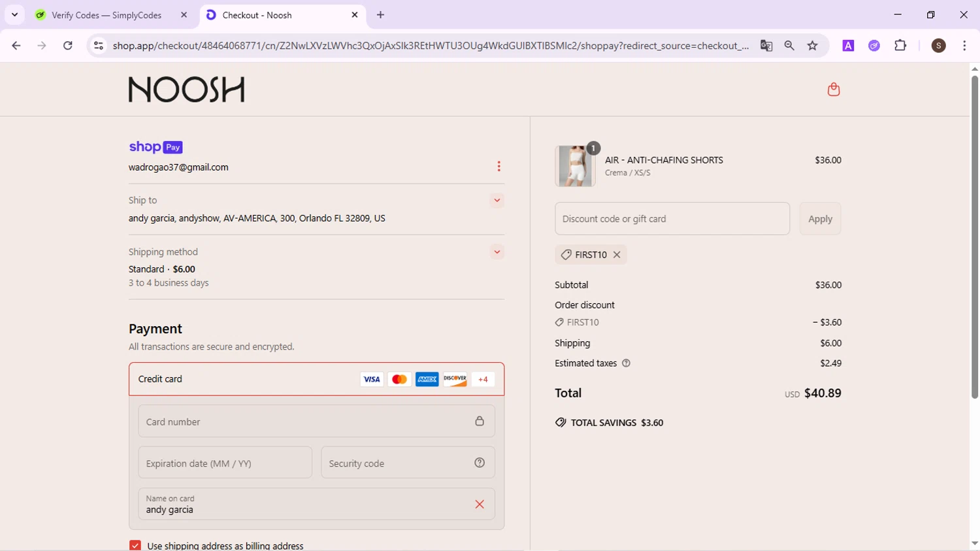Click the Shipping $6.00 summary value
The height and width of the screenshot is (551, 980).
pyautogui.click(x=831, y=343)
